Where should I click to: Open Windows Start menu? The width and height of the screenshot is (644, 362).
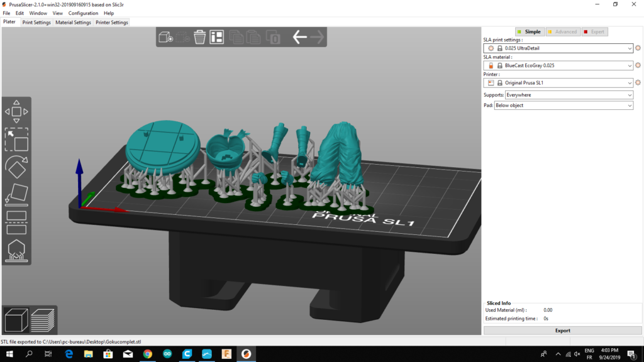click(x=9, y=354)
